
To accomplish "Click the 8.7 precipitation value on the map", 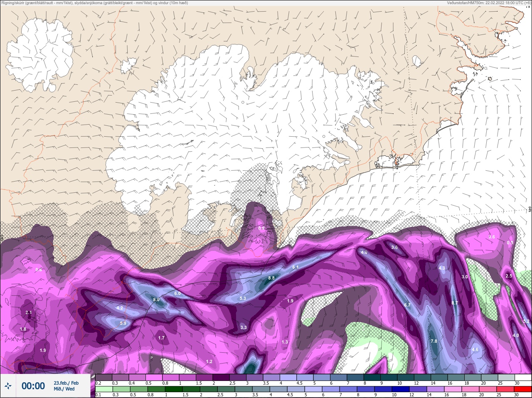I will 454,303.
